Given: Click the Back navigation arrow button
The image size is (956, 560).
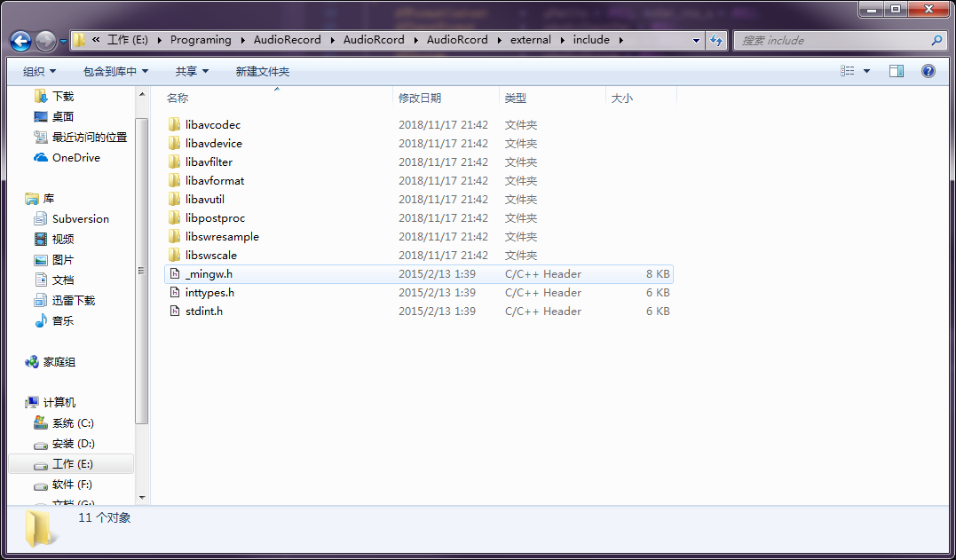Looking at the screenshot, I should point(20,41).
